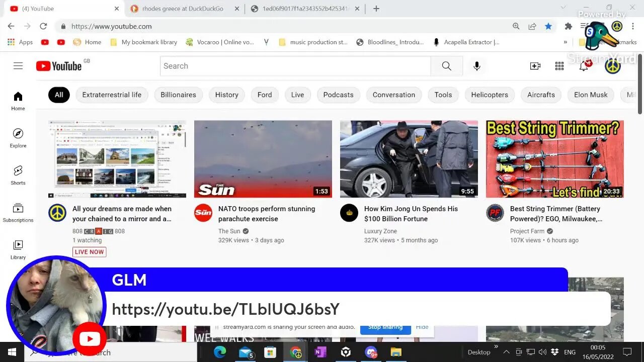Open NATO troops parachute exercise video
The height and width of the screenshot is (362, 644).
click(x=267, y=214)
